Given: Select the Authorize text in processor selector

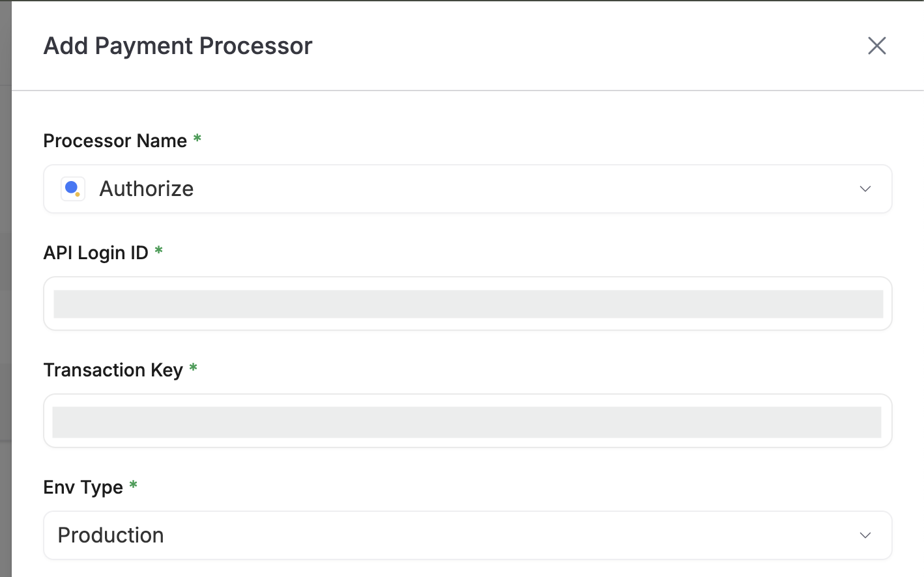Looking at the screenshot, I should tap(147, 189).
